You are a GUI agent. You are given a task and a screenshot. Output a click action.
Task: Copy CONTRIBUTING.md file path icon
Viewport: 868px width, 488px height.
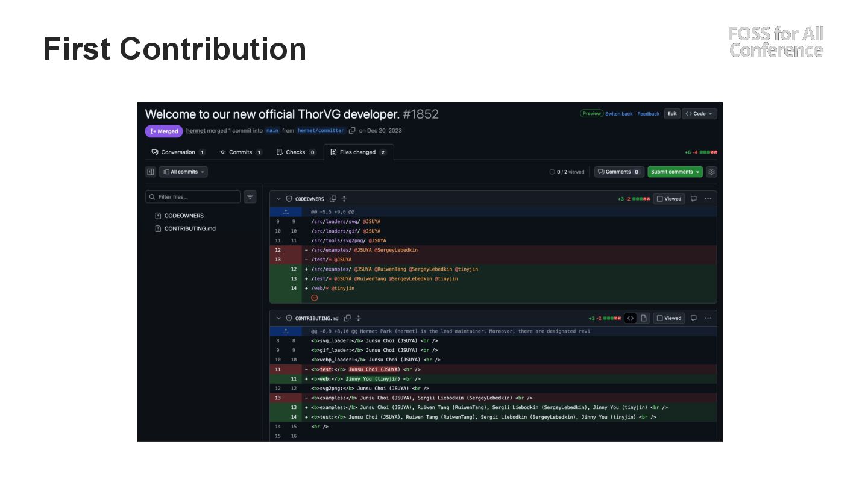(347, 318)
